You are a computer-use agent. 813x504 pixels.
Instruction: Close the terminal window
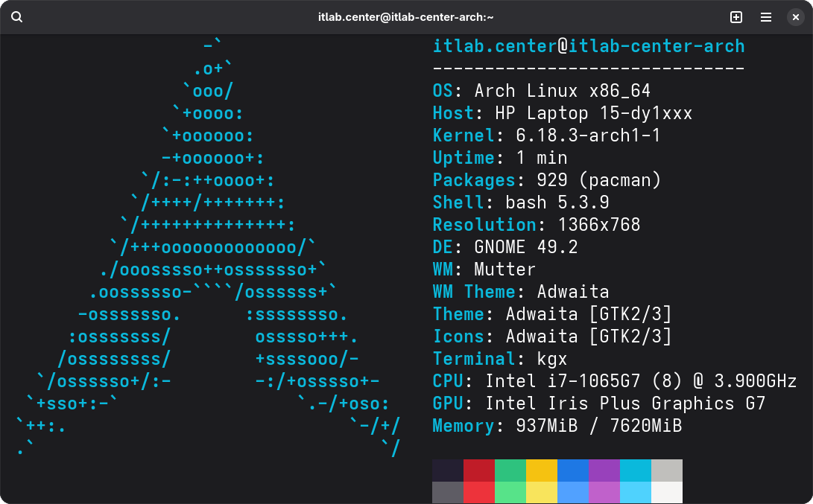[795, 17]
